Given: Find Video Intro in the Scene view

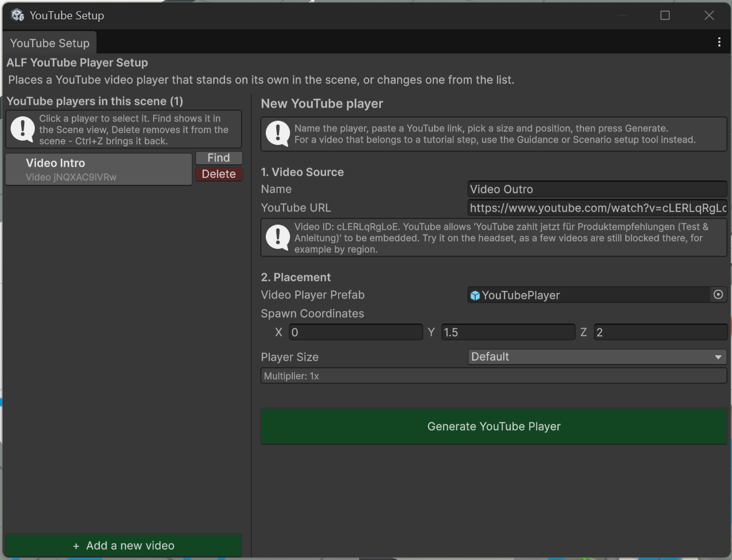Looking at the screenshot, I should 218,158.
